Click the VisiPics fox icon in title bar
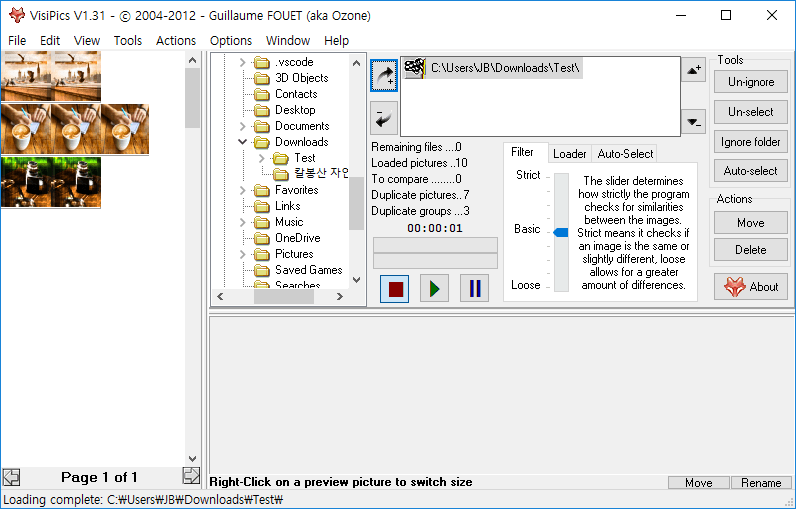This screenshot has width=796, height=509. pos(17,15)
